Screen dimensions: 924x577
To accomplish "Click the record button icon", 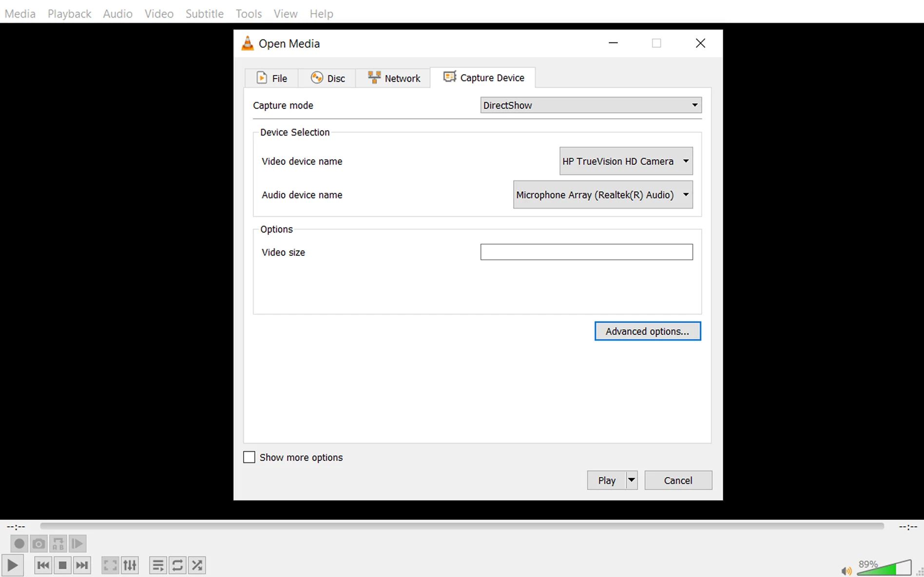I will point(19,543).
